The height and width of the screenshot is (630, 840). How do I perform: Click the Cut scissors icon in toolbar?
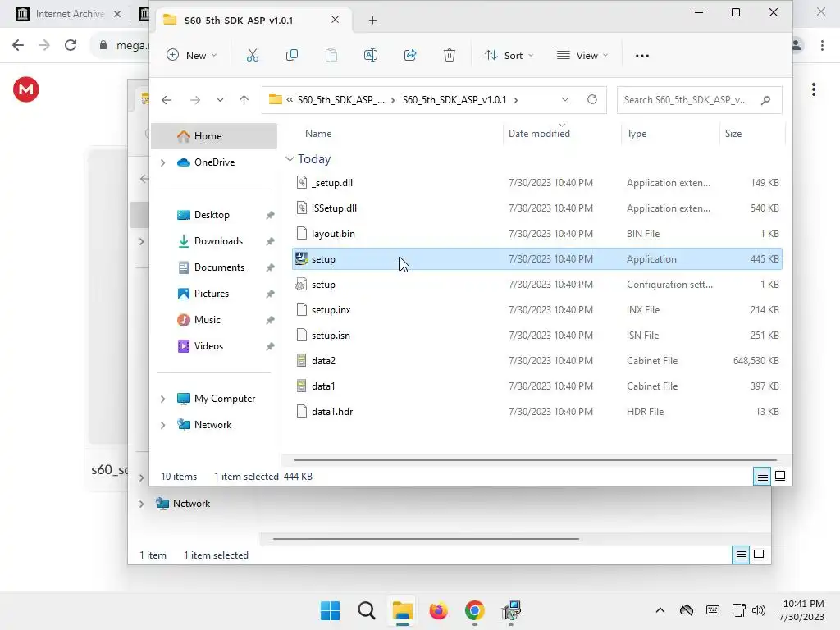coord(253,55)
